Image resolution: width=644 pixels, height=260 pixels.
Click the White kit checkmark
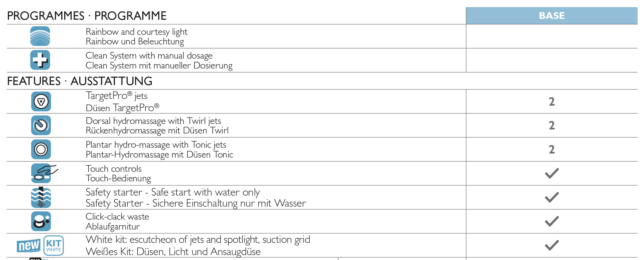(552, 245)
